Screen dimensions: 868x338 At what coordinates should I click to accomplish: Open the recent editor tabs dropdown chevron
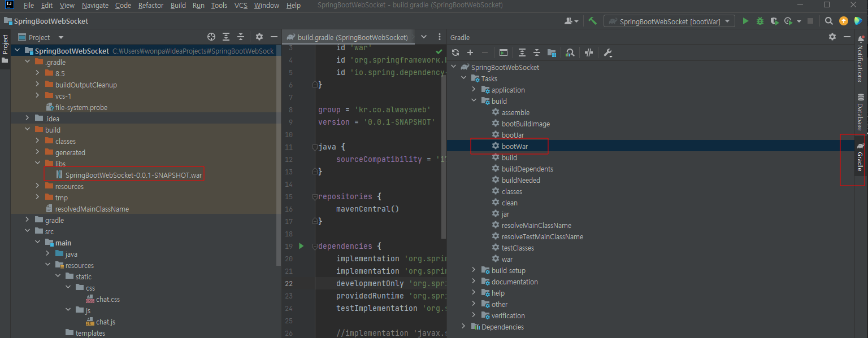tap(424, 37)
